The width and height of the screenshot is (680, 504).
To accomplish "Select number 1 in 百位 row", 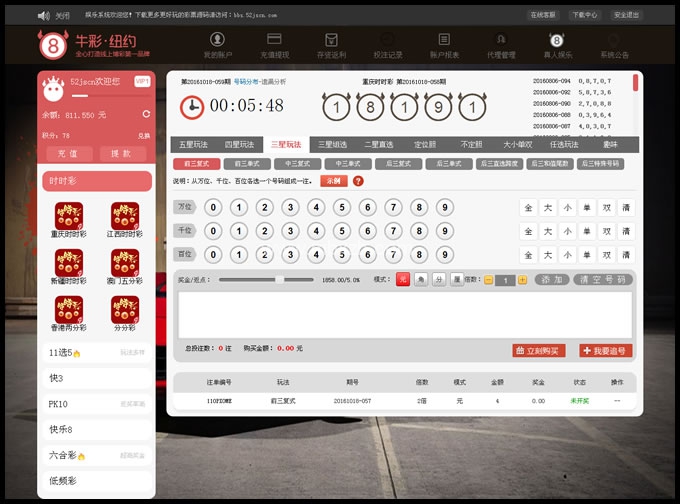I will click(x=239, y=254).
